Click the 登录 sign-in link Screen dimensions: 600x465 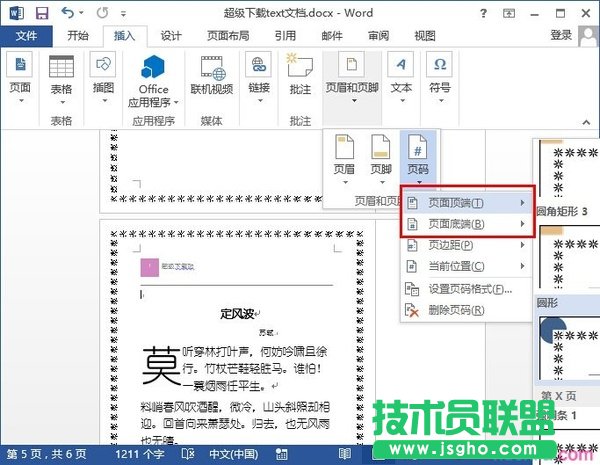point(561,35)
